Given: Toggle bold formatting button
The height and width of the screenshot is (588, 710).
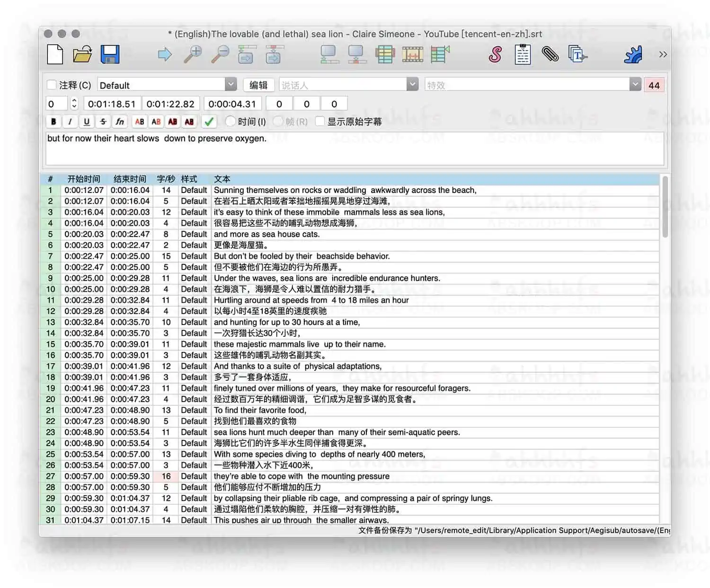Looking at the screenshot, I should (x=53, y=122).
